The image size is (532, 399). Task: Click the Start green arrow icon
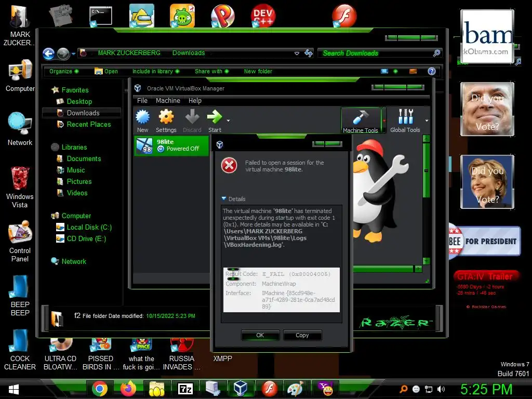pos(215,121)
